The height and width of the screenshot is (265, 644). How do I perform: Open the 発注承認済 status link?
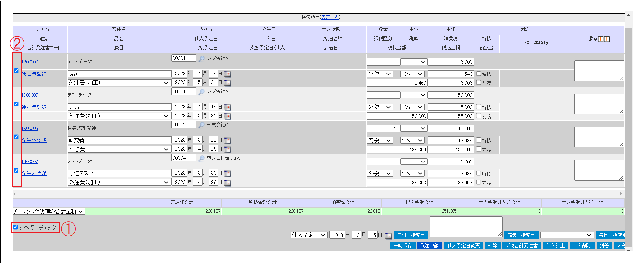[x=34, y=140]
